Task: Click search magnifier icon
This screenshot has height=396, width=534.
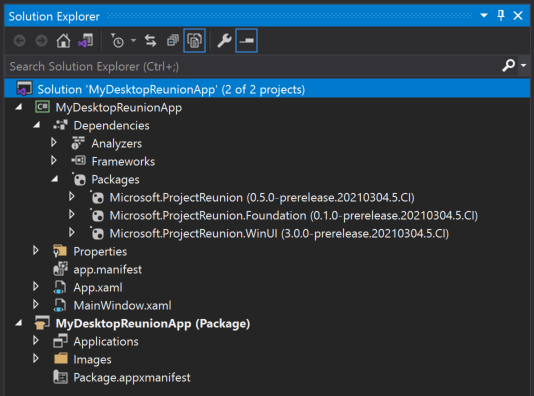Action: point(508,65)
